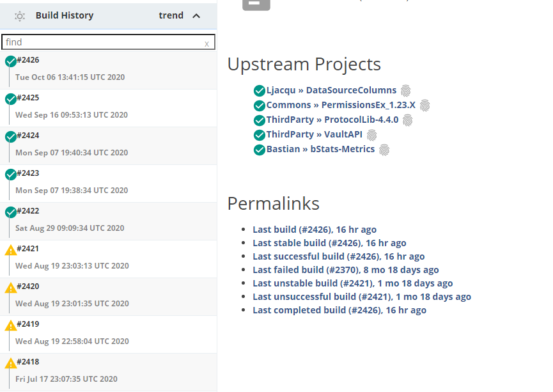Screen dimensions: 553x392
Task: Open build #2422 timestamp entry
Action: coord(70,228)
